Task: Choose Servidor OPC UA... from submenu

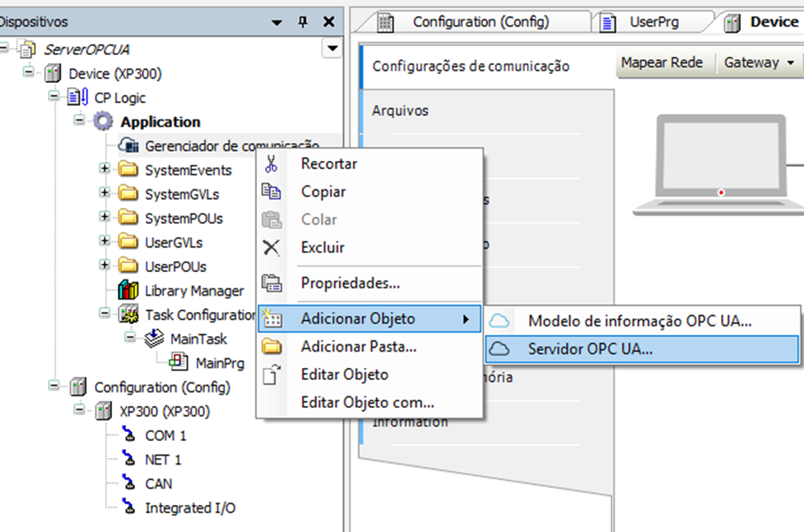Action: click(x=589, y=349)
